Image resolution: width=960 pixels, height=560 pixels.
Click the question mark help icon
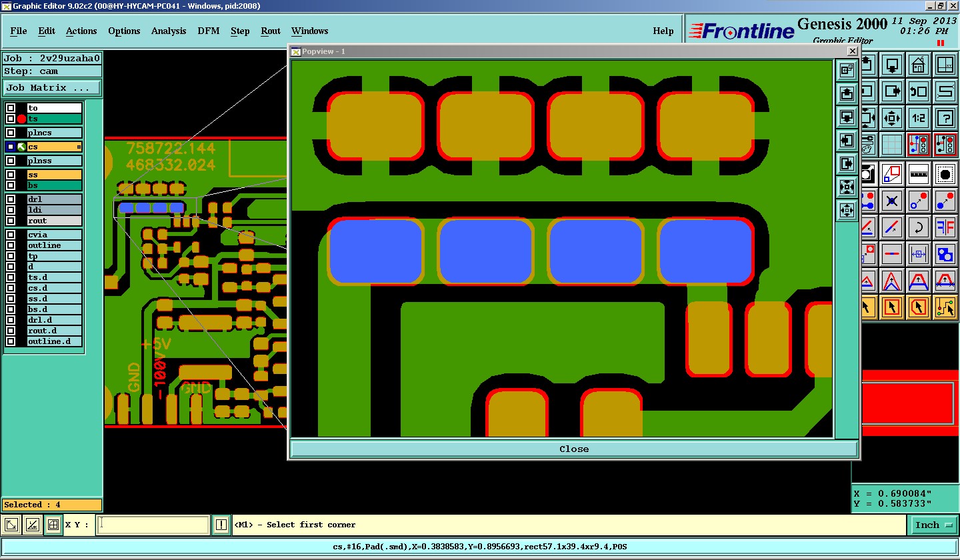click(945, 118)
